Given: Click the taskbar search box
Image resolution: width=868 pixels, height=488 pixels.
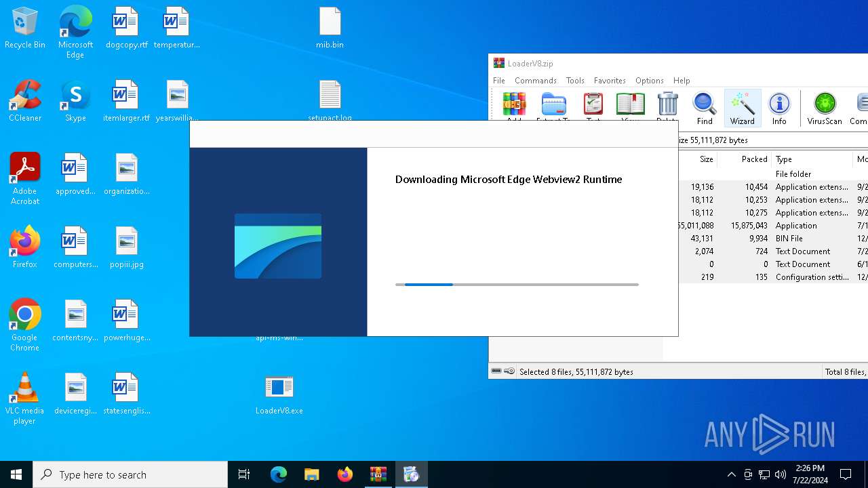Looking at the screenshot, I should (130, 474).
